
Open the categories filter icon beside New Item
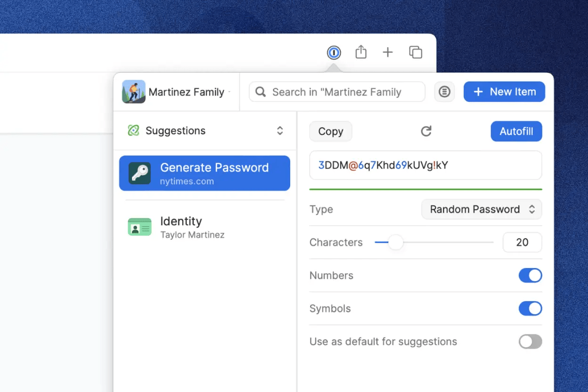[x=444, y=91]
